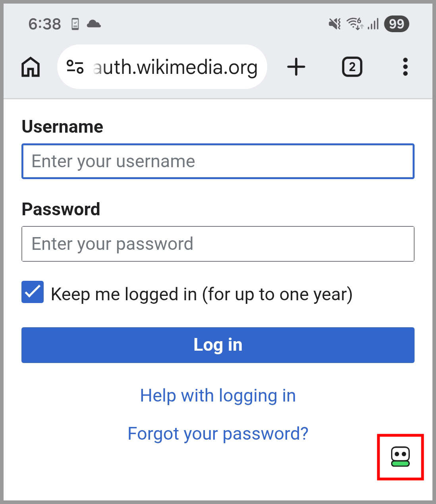Click the robot assistant icon near bottom right
This screenshot has height=504, width=436.
(400, 457)
